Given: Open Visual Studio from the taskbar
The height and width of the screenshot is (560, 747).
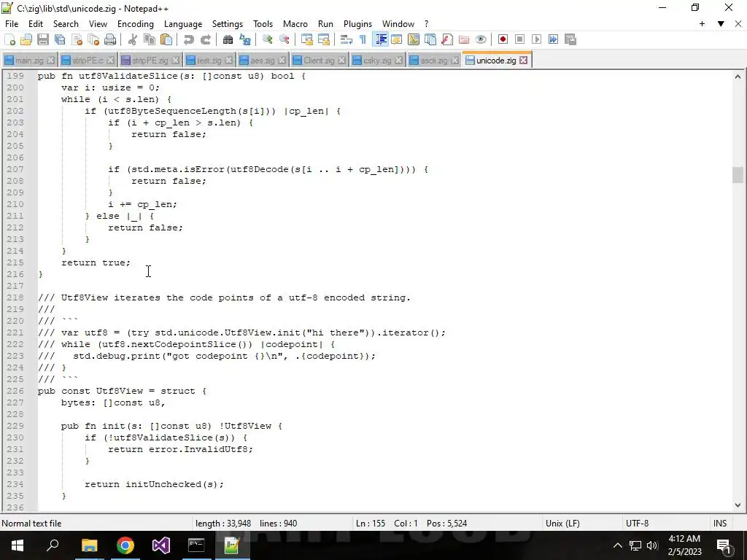Looking at the screenshot, I should click(x=161, y=545).
